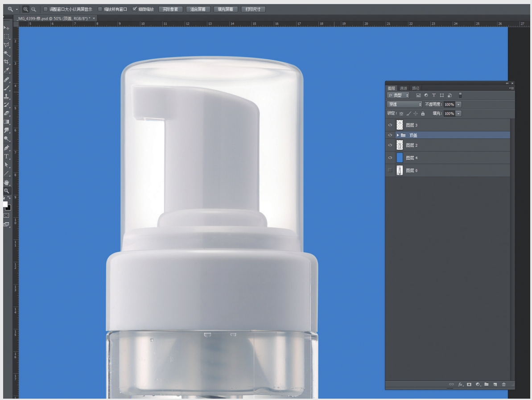
Task: Open the 不透明度 opacity slider arrow
Action: pos(459,104)
